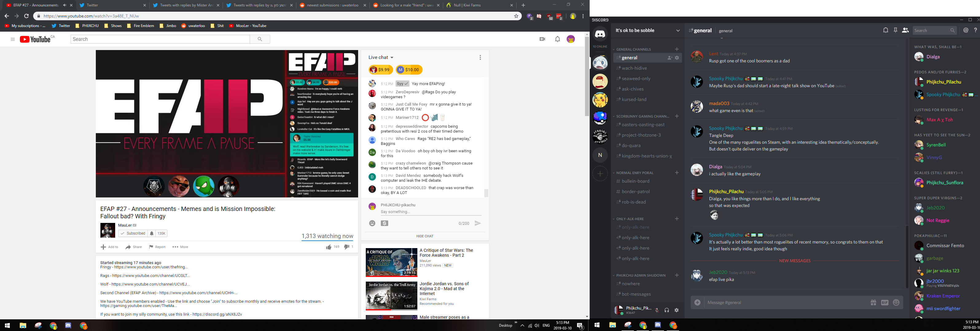Mute the EFAP #27 tab audio icon
The height and width of the screenshot is (331, 980).
64,5
